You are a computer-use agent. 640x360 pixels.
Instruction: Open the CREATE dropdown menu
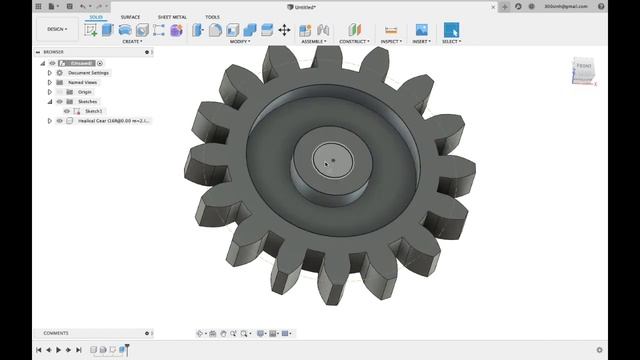(132, 42)
